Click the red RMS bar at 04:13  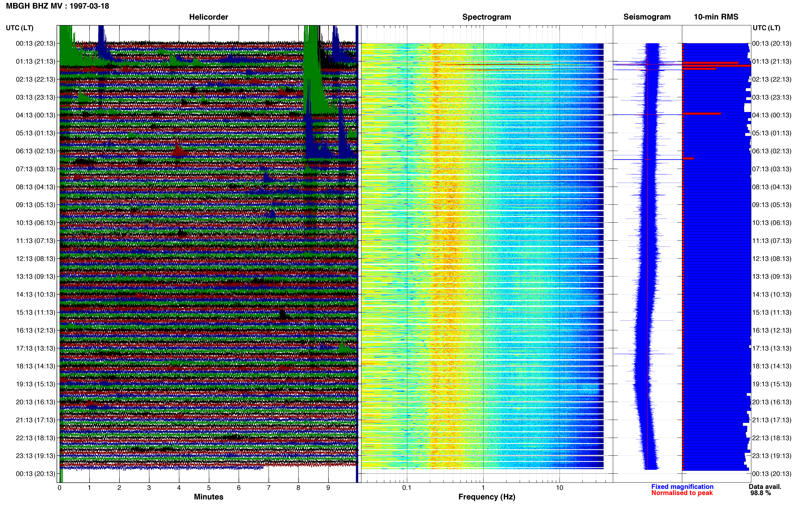pos(702,114)
